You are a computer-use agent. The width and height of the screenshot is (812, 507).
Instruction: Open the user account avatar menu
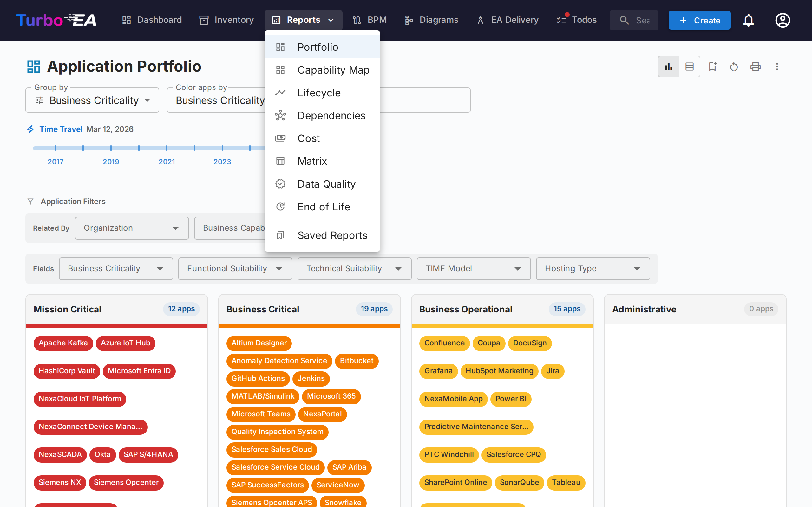coord(783,20)
